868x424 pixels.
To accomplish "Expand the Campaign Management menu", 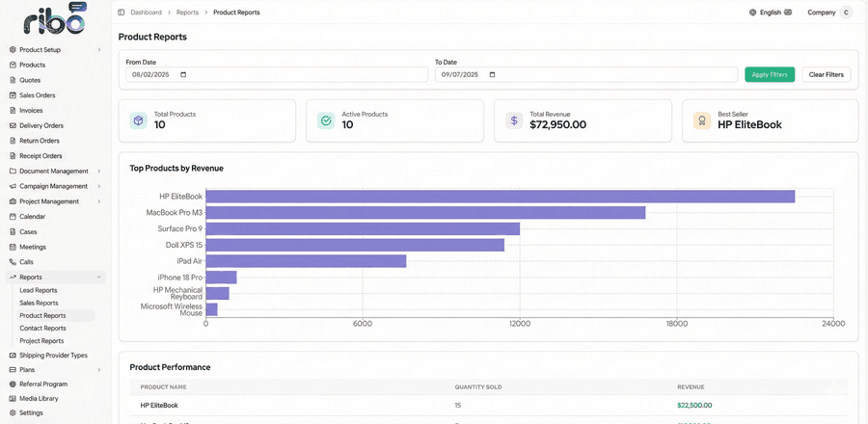I will click(x=55, y=186).
